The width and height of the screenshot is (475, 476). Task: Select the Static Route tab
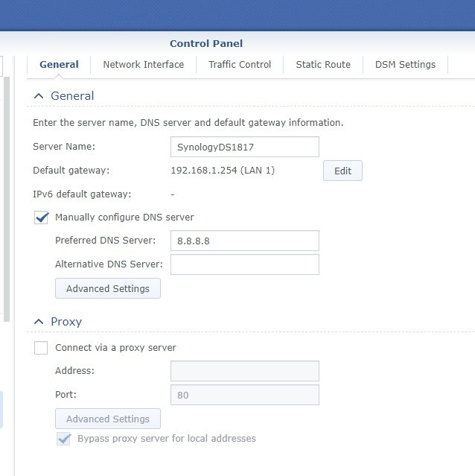[323, 65]
